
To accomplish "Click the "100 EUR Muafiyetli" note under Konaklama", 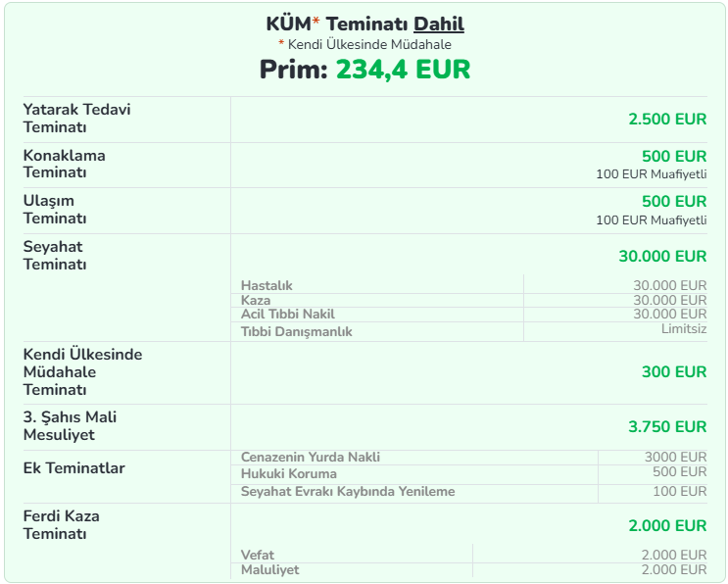I will click(651, 173).
